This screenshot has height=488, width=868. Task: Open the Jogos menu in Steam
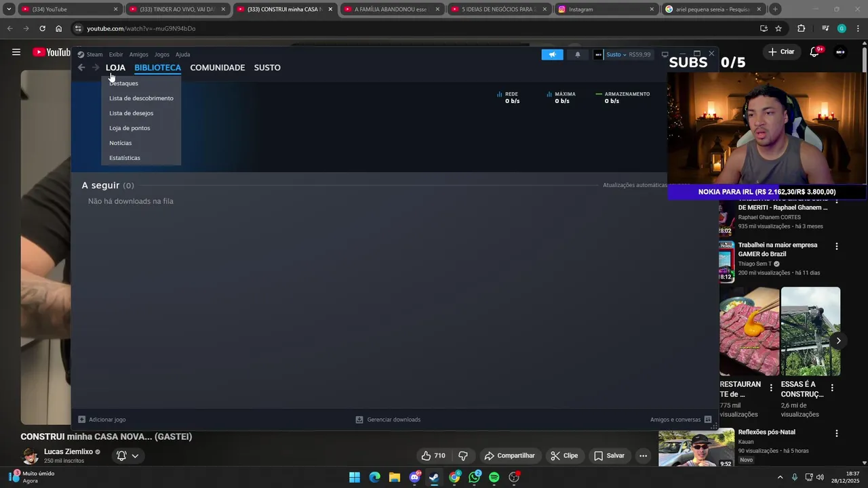coord(161,54)
